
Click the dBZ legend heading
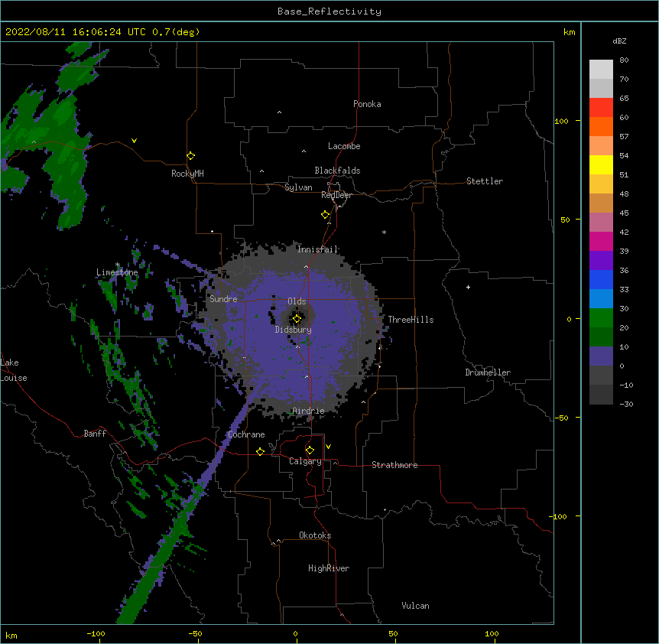click(619, 41)
